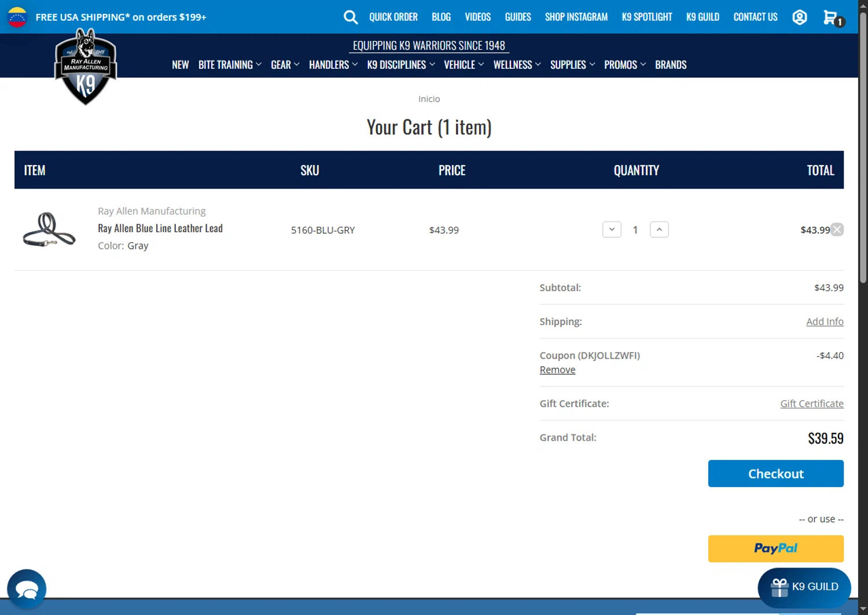This screenshot has width=868, height=615.
Task: Open the Videos page
Action: [478, 17]
